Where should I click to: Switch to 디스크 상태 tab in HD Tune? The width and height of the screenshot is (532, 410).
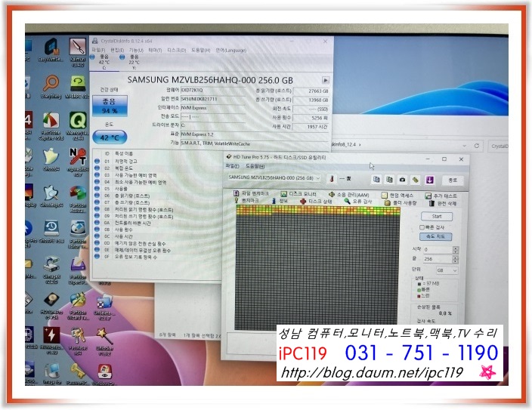316,202
